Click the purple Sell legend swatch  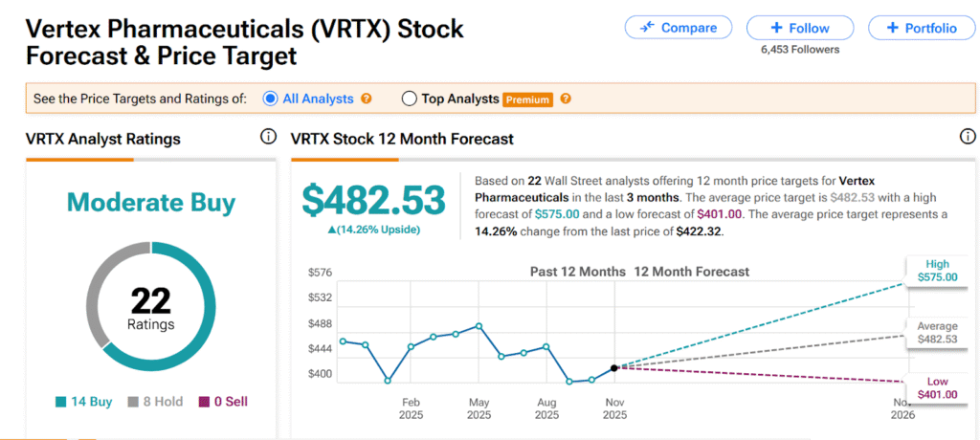(x=203, y=402)
